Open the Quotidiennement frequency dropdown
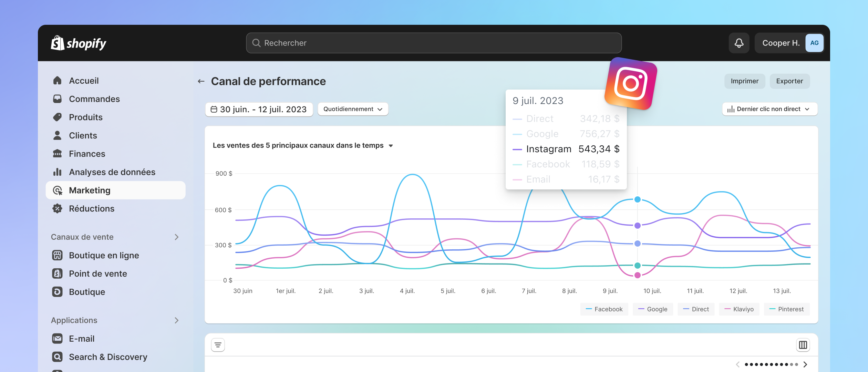Viewport: 868px width, 372px height. coord(353,108)
